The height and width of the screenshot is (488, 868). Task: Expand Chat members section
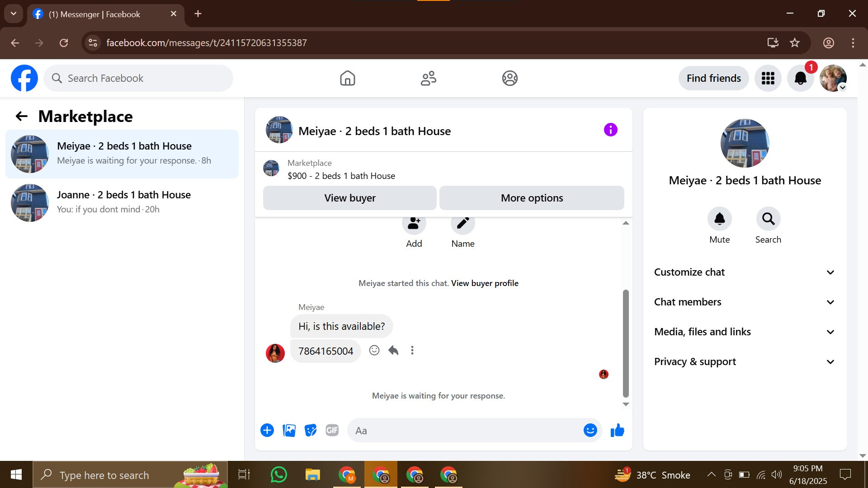point(745,302)
